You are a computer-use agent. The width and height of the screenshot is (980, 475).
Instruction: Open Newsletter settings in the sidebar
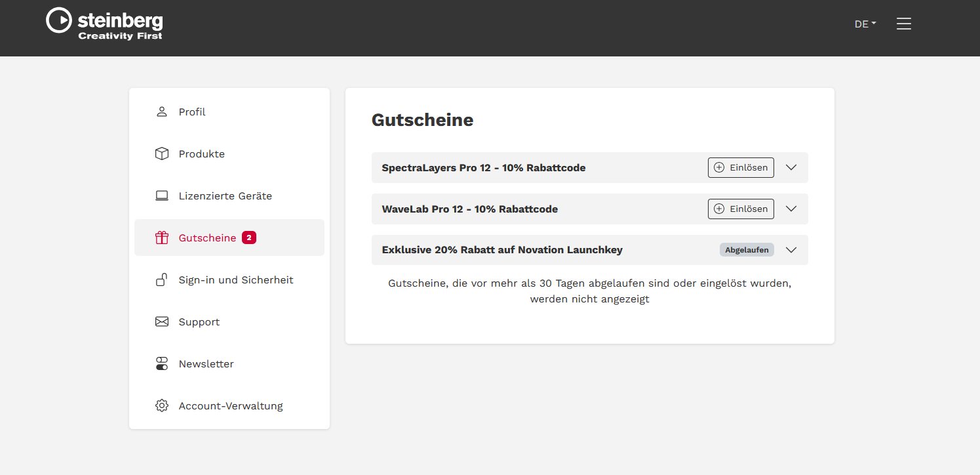[x=229, y=363]
